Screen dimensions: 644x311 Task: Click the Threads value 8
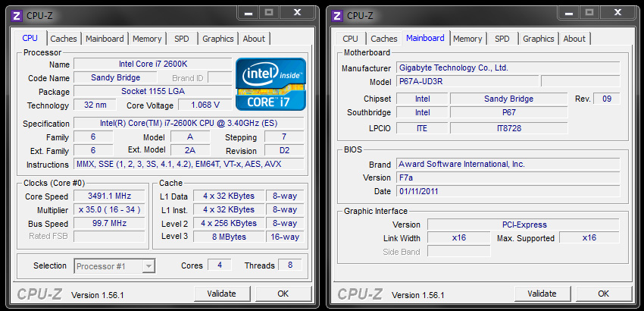(290, 265)
